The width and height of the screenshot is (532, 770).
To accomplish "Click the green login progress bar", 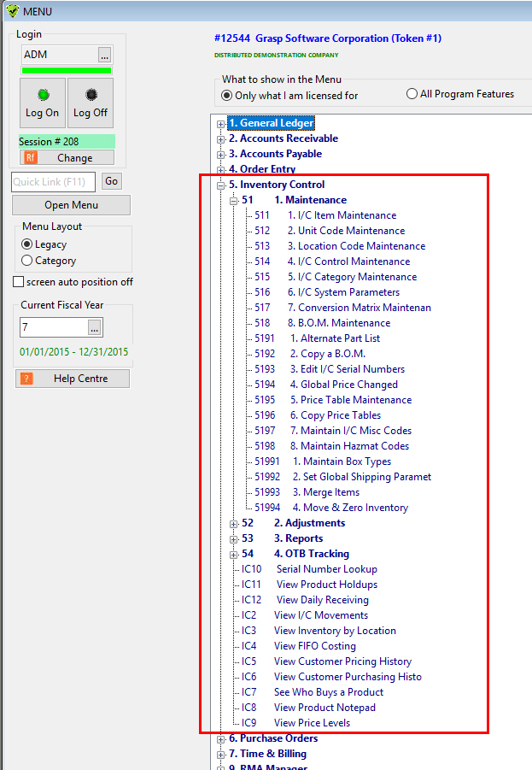I will 67,71.
